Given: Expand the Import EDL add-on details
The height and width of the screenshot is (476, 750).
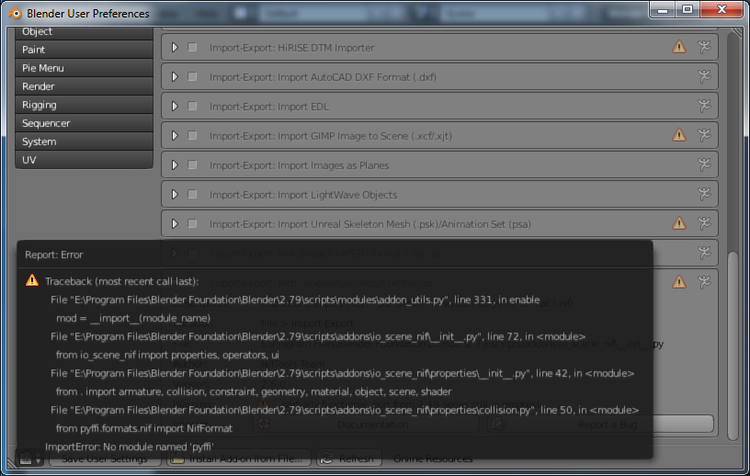Looking at the screenshot, I should point(175,106).
